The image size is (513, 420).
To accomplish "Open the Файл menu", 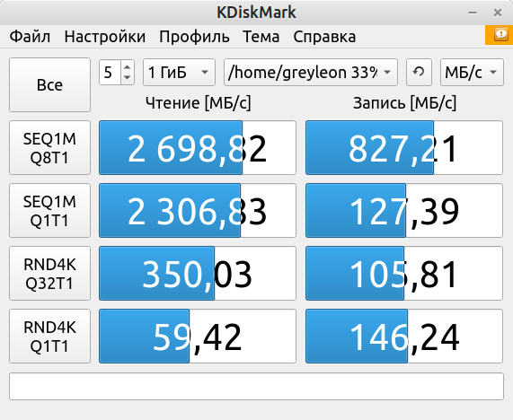I will [x=30, y=37].
